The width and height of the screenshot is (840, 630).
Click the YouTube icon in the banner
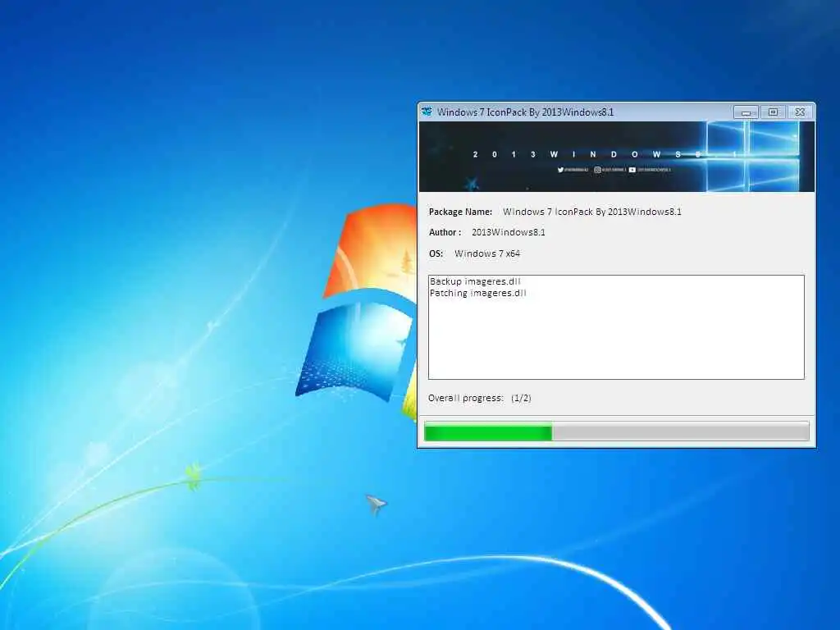632,170
